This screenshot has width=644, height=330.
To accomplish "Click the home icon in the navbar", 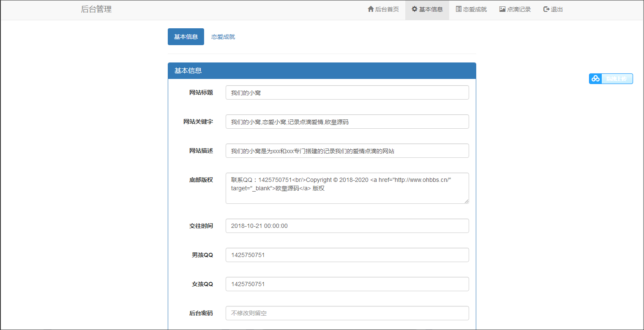I will (x=371, y=9).
